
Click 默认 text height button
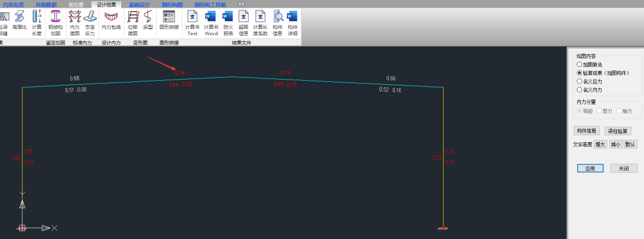[630, 145]
